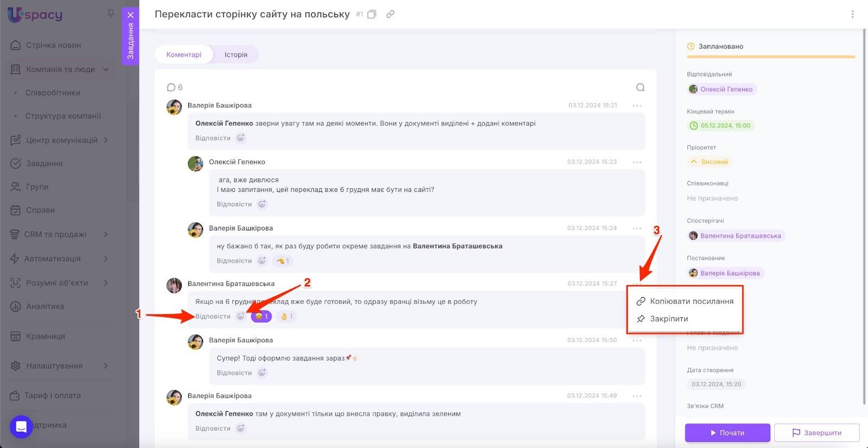Click the task number #1
The height and width of the screenshot is (448, 868).
point(359,15)
